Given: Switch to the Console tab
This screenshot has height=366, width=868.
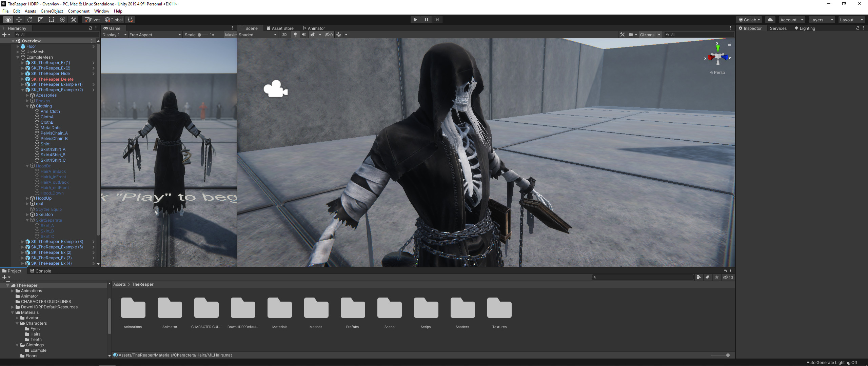Looking at the screenshot, I should pyautogui.click(x=41, y=271).
